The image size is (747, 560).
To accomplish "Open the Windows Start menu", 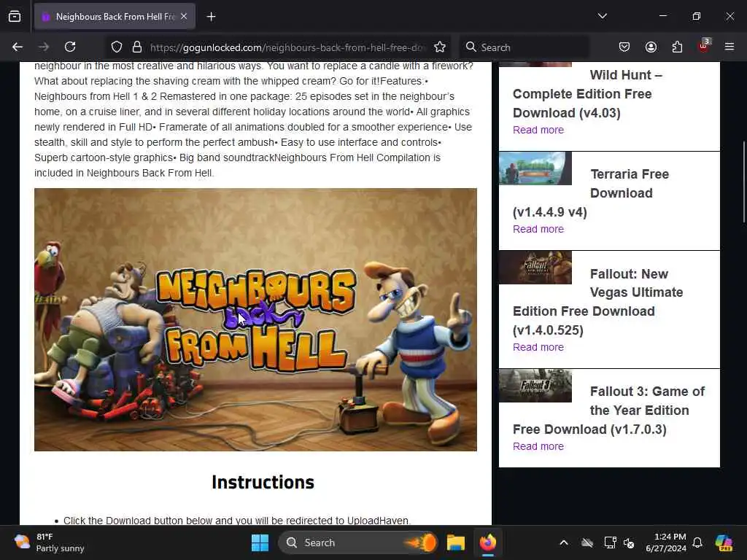I will (x=260, y=542).
